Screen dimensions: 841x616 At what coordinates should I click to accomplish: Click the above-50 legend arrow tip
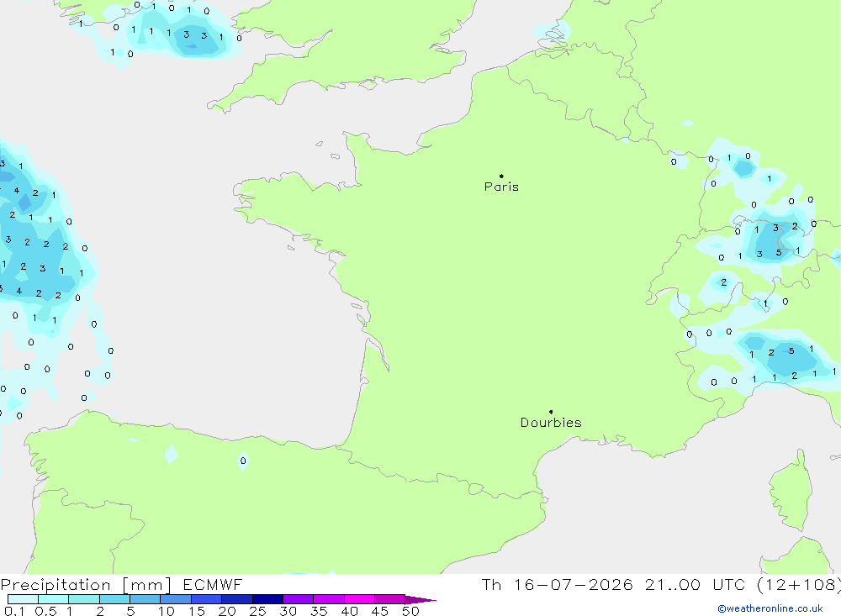click(x=420, y=600)
